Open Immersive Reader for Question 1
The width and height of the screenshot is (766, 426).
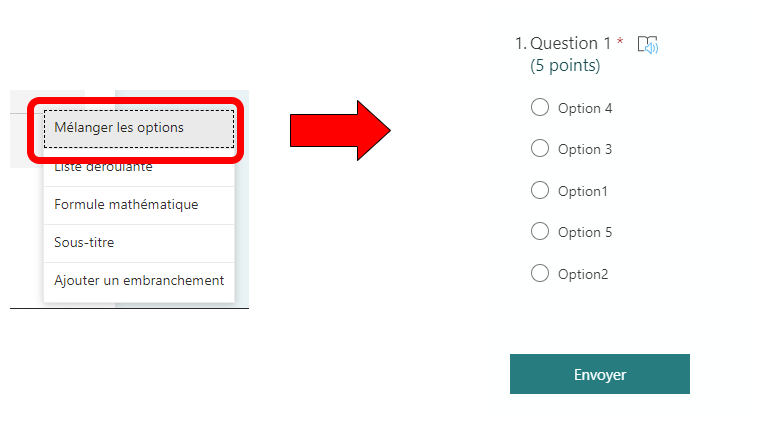tap(648, 44)
